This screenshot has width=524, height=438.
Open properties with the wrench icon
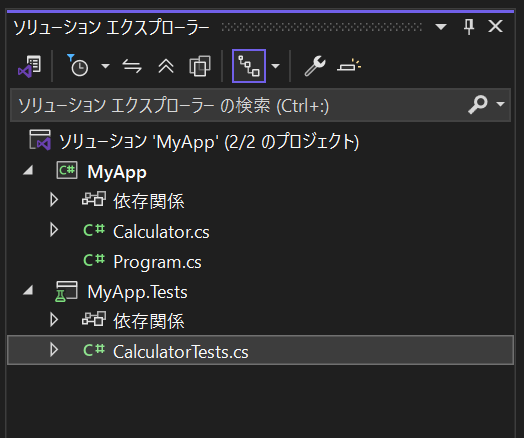point(315,66)
